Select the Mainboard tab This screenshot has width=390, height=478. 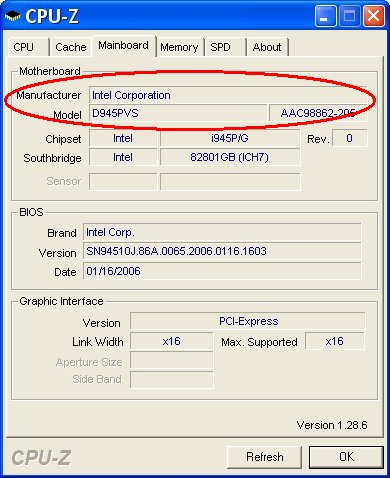point(124,46)
